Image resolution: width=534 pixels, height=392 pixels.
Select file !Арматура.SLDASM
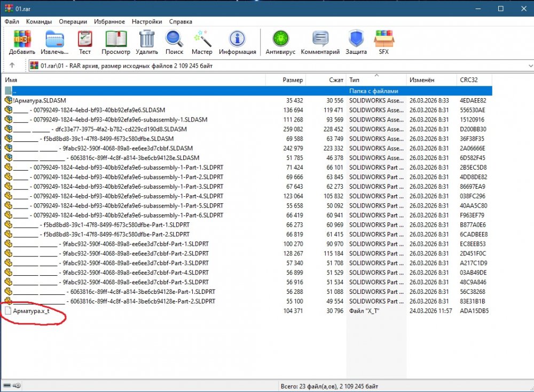pos(40,100)
